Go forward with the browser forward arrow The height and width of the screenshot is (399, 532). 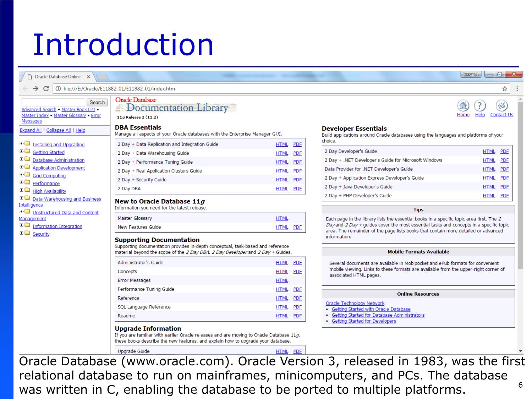35,89
